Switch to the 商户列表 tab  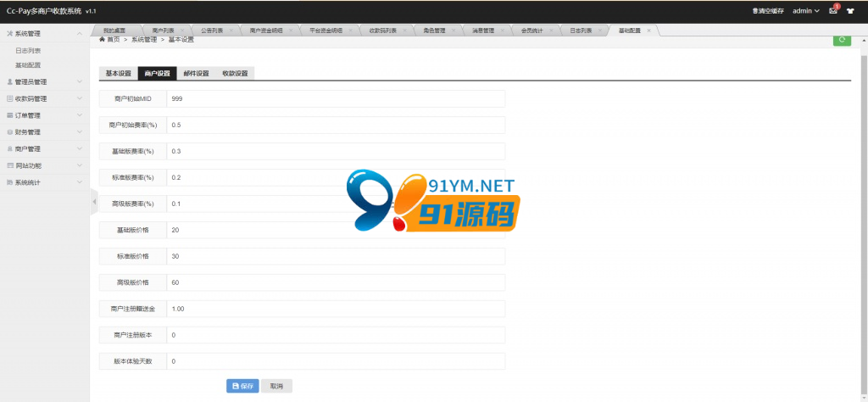(x=163, y=31)
